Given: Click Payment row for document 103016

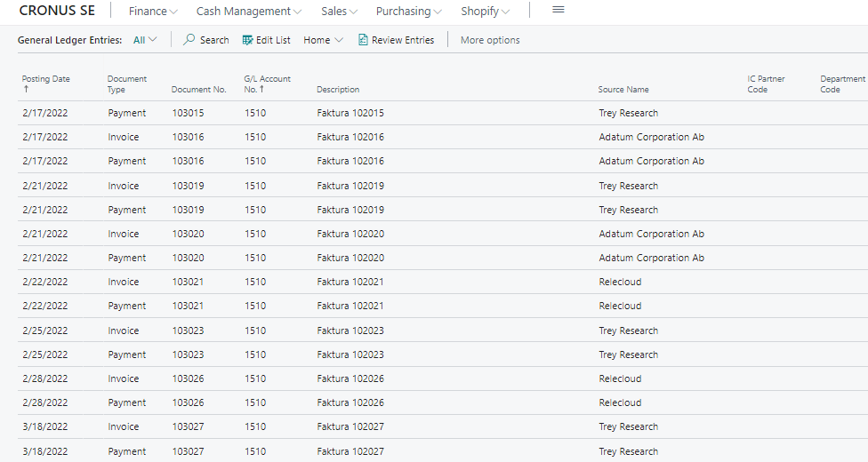Looking at the screenshot, I should (x=443, y=161).
